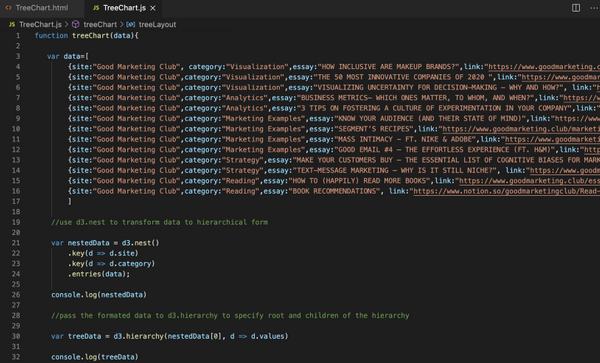Close the TreeChart.js tab
This screenshot has width=600, height=363.
[x=153, y=8]
